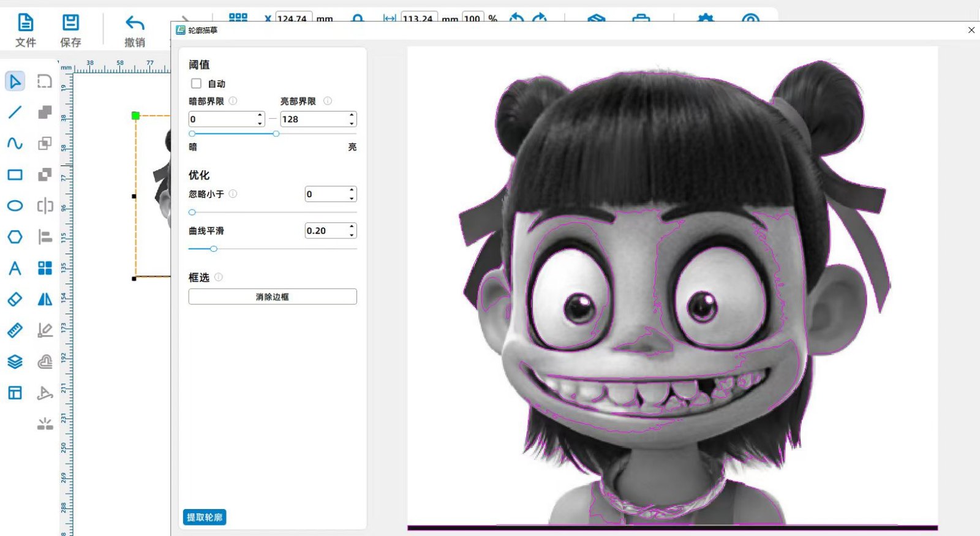Select the arrow selection tool
Image resolution: width=980 pixels, height=536 pixels.
pos(15,81)
